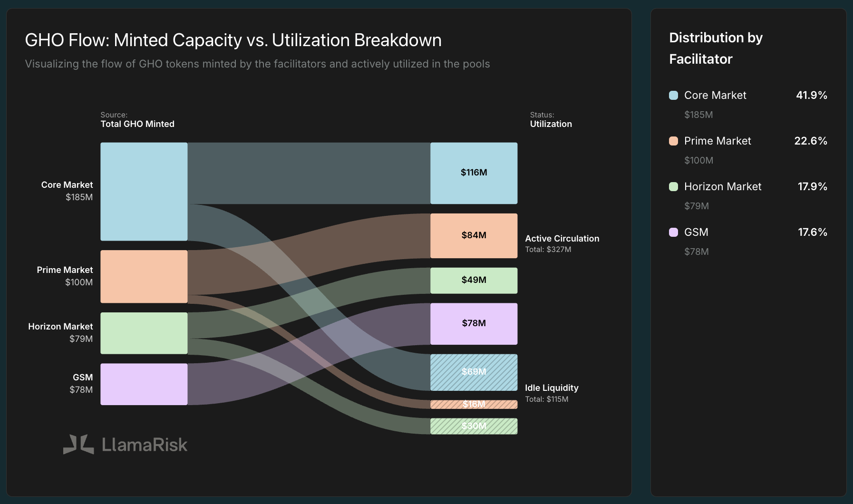Image resolution: width=853 pixels, height=504 pixels.
Task: Select the Prime Market legend color dot
Action: pyautogui.click(x=673, y=141)
